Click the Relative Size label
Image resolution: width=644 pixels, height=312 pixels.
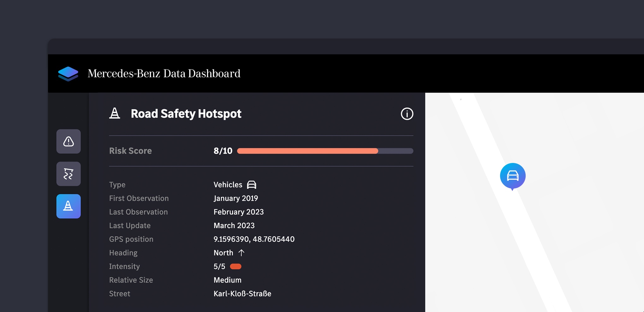click(131, 280)
